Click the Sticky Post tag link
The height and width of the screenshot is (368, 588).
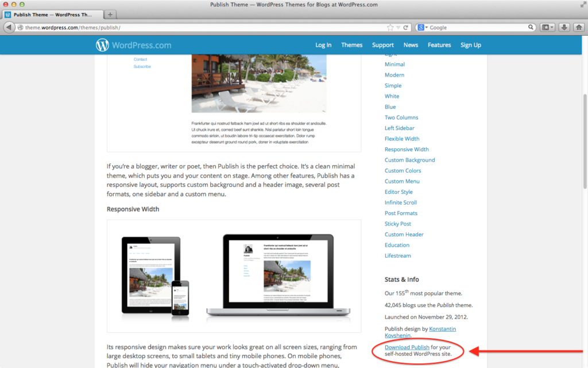[397, 224]
